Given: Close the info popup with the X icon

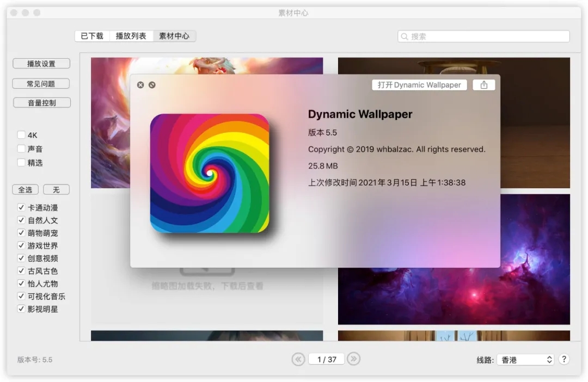Looking at the screenshot, I should (x=140, y=85).
